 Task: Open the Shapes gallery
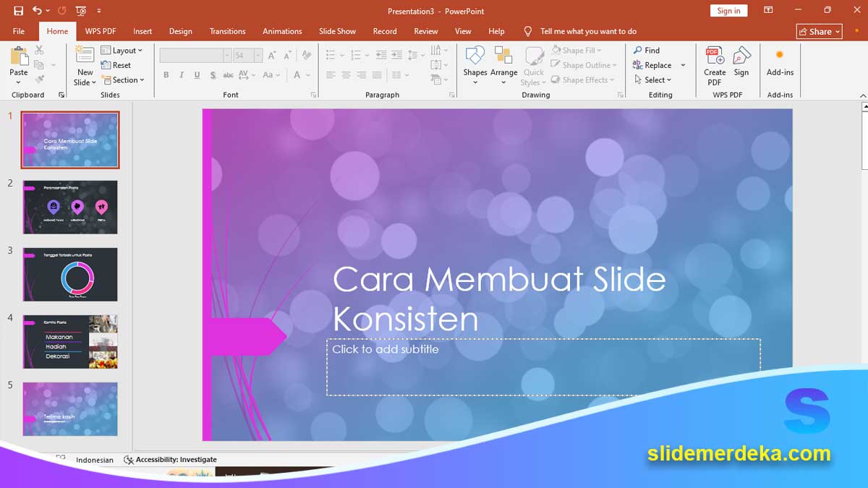(475, 65)
